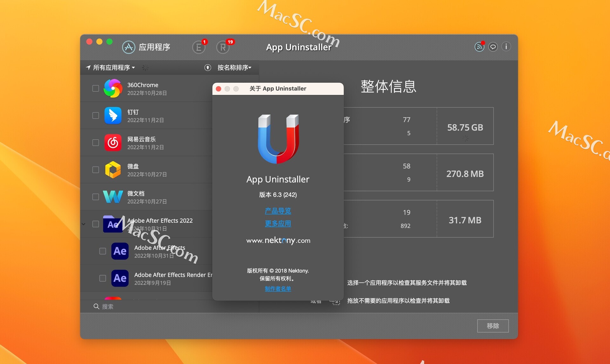Select the 钉钉 app icon
This screenshot has height=364, width=610.
(113, 116)
